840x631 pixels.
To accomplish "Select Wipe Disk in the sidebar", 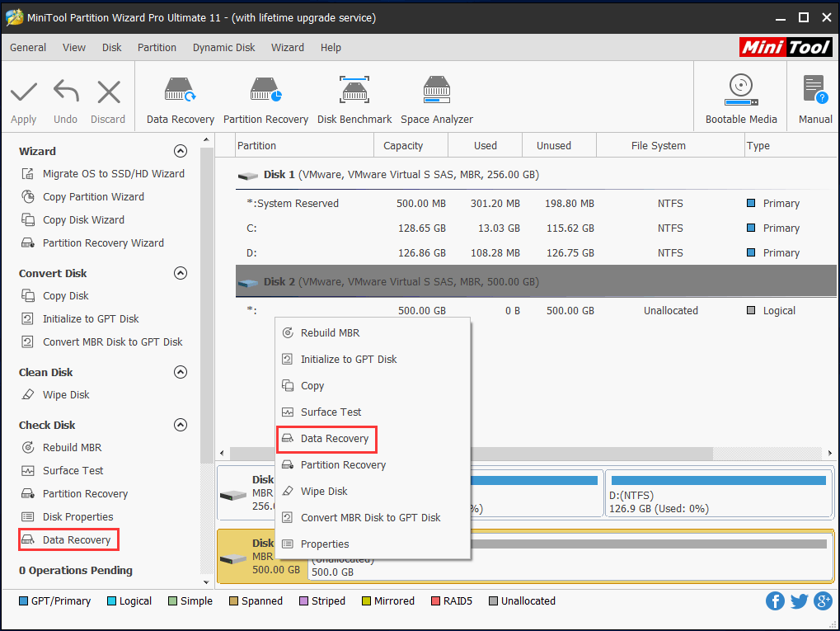I will [66, 394].
